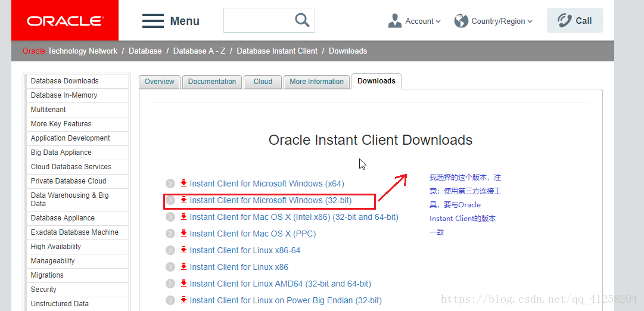Open Security in sidebar

point(77,290)
